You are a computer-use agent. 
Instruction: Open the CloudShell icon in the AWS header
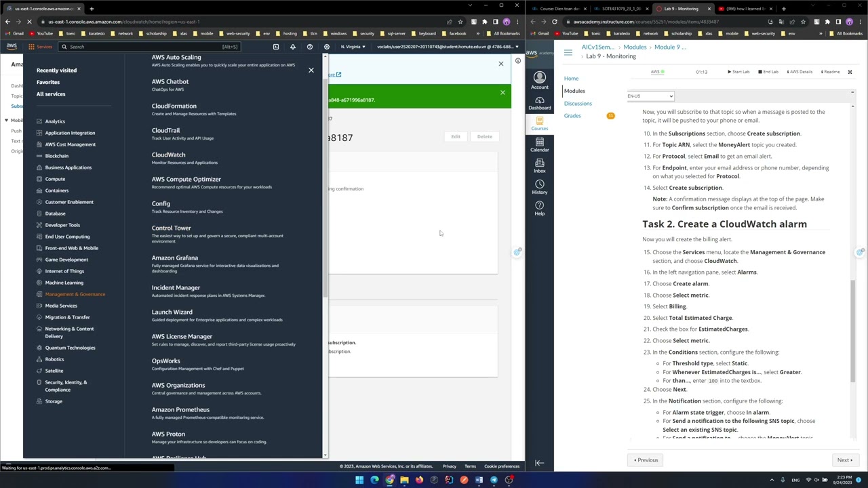pos(276,47)
